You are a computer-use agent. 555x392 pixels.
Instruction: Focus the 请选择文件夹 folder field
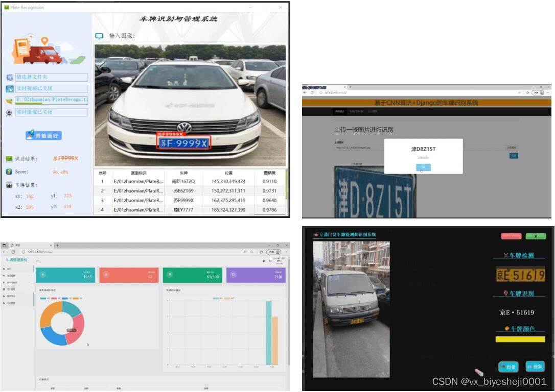click(x=51, y=78)
